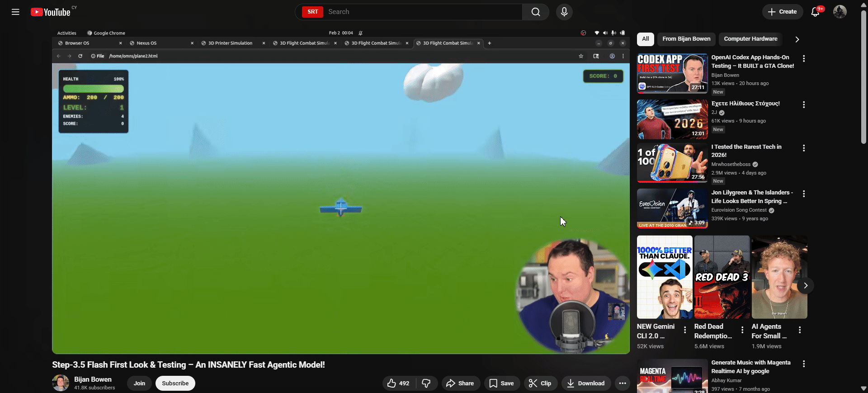Open options for Generate Music with Magenta

click(803, 364)
